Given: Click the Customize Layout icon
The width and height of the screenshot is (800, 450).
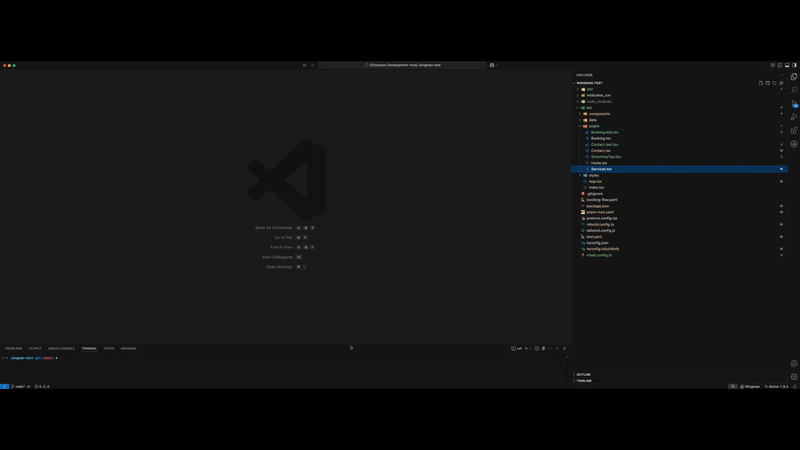Looking at the screenshot, I should (x=772, y=65).
